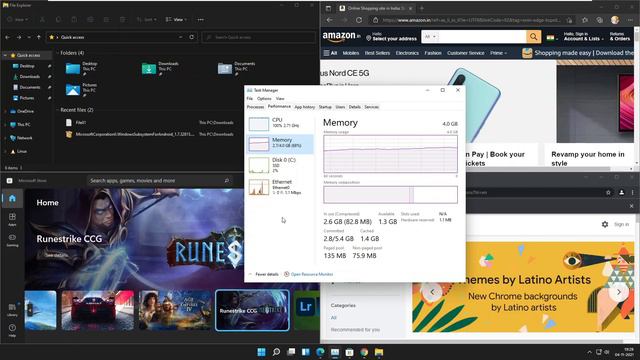
Task: Click the Amazon search button
Action: (533, 37)
